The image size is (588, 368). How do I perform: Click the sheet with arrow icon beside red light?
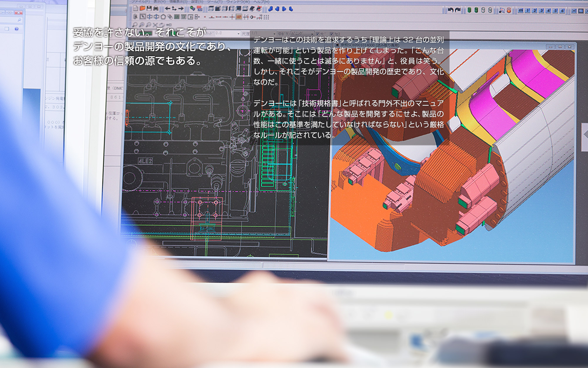click(x=502, y=10)
